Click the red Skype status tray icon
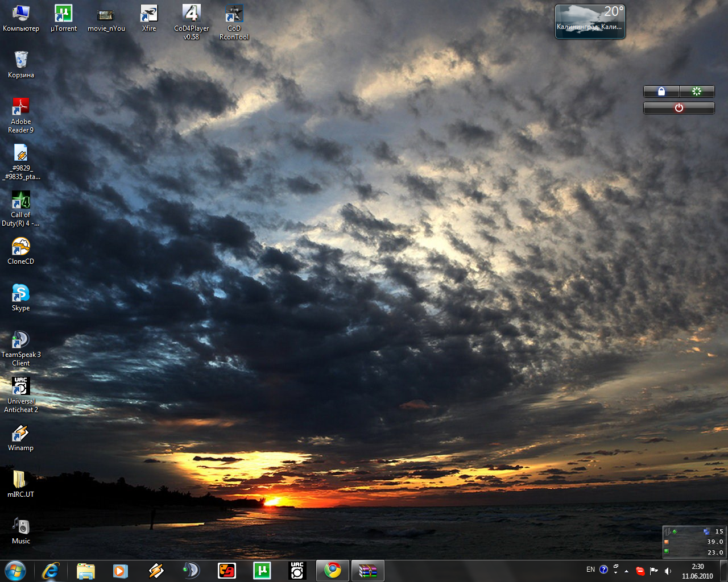 click(x=640, y=571)
